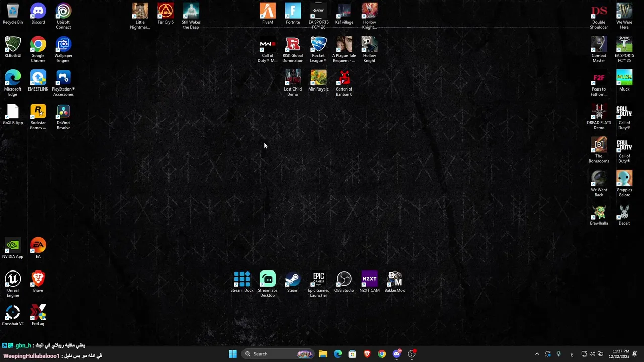Launch Streamlabs Desktop

268,285
